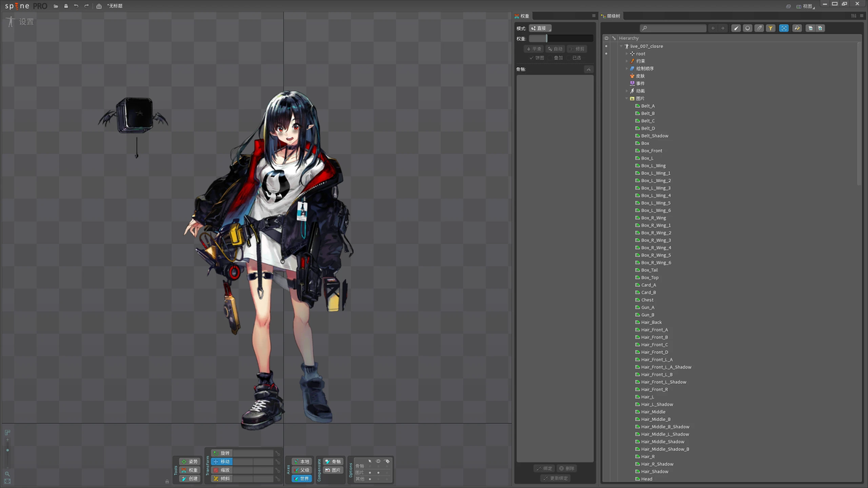Click the tree vertical scrollbar
The width and height of the screenshot is (868, 488).
pyautogui.click(x=859, y=114)
